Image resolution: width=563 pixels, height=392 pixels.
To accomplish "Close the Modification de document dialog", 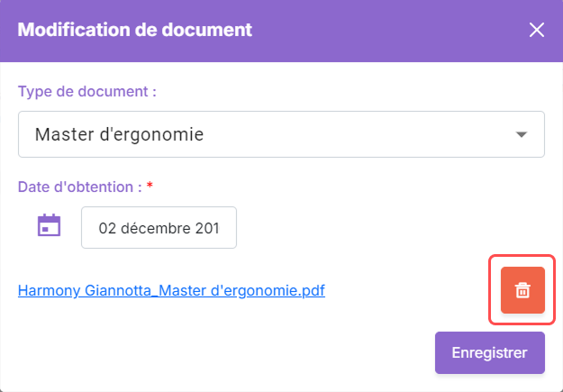I will [x=537, y=30].
